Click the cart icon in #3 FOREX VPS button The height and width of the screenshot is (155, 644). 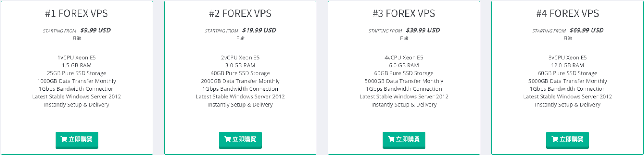tap(391, 139)
